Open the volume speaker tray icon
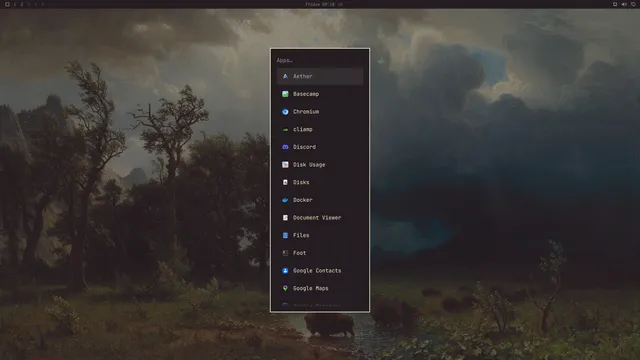The width and height of the screenshot is (640, 360). [624, 4]
